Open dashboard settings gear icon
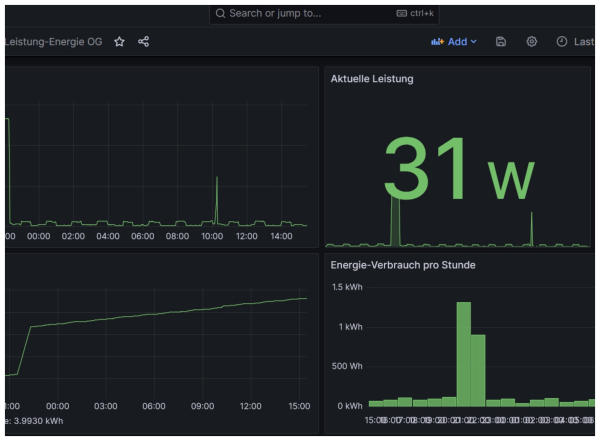 [x=532, y=42]
